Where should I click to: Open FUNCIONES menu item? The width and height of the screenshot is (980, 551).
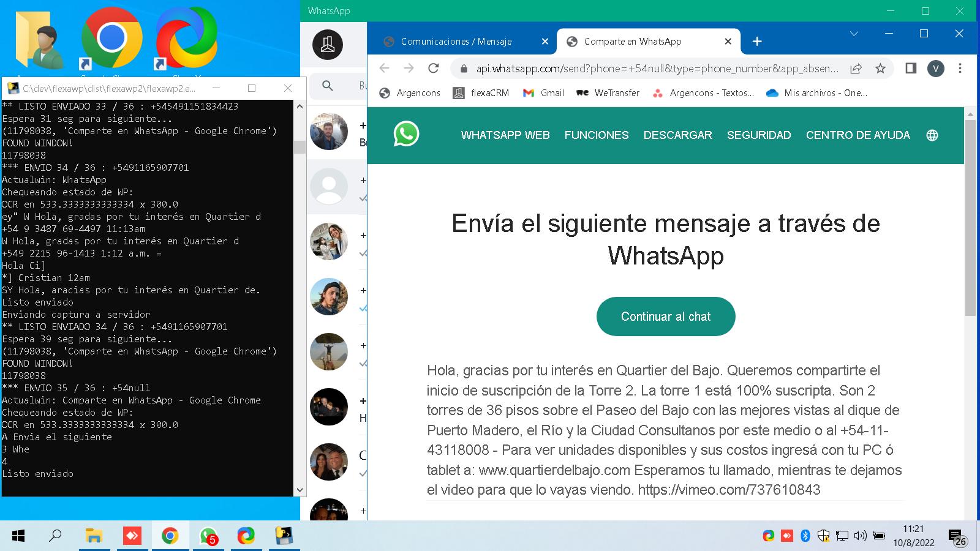click(597, 135)
